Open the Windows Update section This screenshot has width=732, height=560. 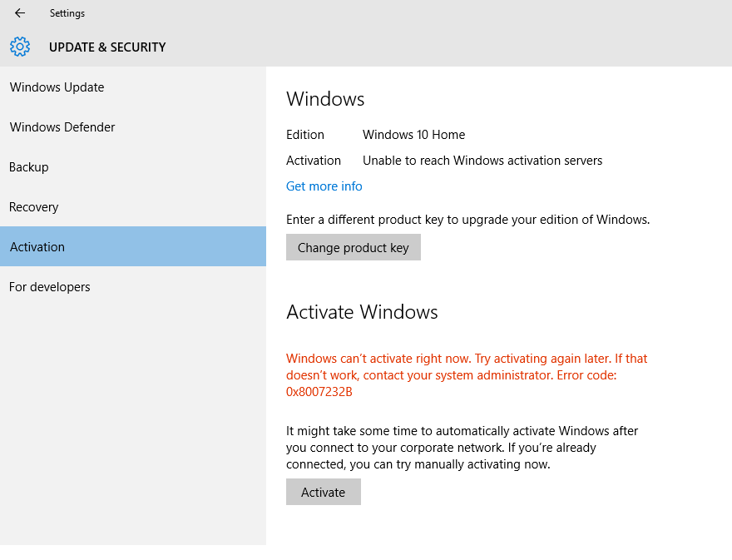click(133, 87)
